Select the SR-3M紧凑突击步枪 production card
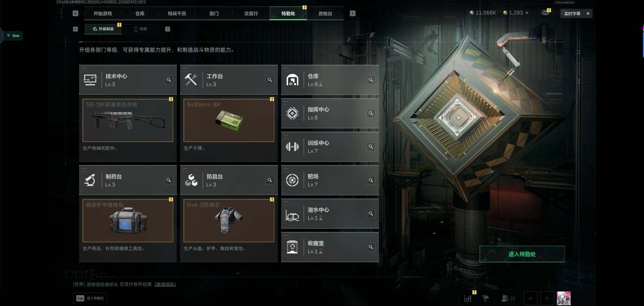Screen dimensions: 644x306 click(x=128, y=120)
